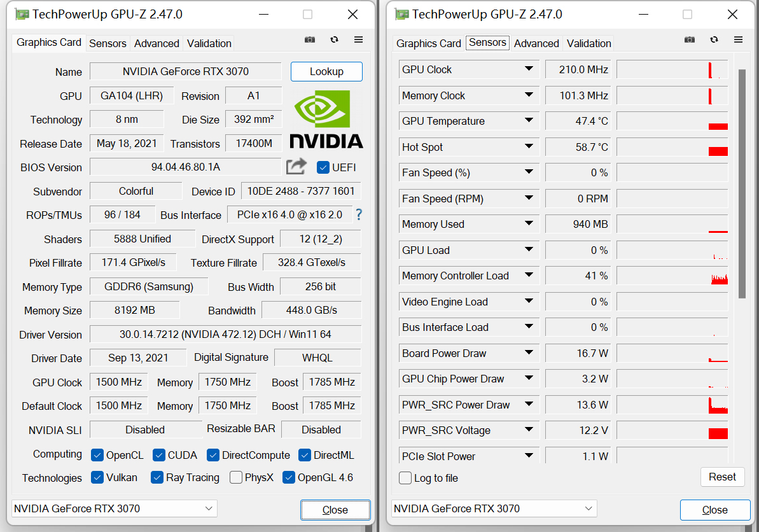Screen dimensions: 759x532
Task: Click the Name field NVIDIA GeForce RTX 3070
Action: [x=185, y=72]
